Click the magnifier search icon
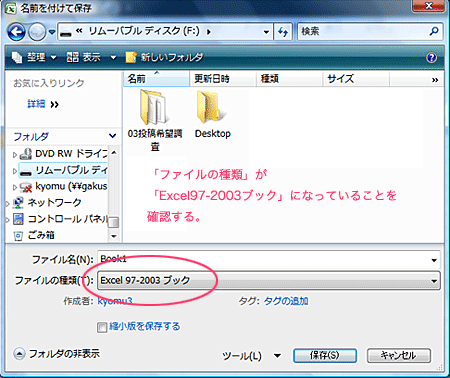This screenshot has height=378, width=450. (x=434, y=31)
